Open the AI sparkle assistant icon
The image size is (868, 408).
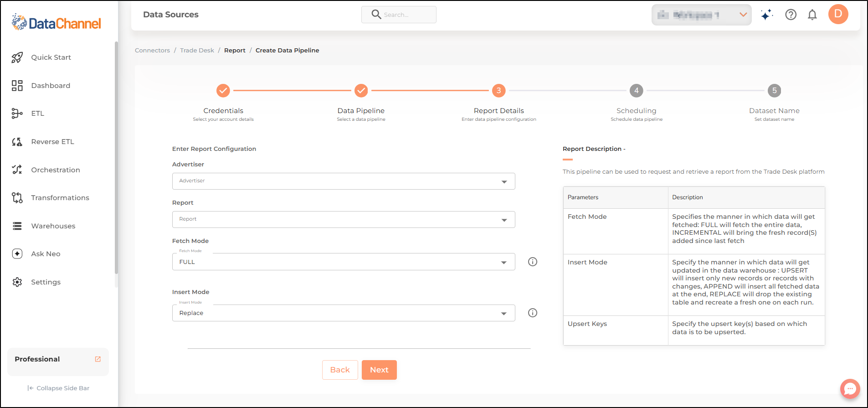point(767,15)
